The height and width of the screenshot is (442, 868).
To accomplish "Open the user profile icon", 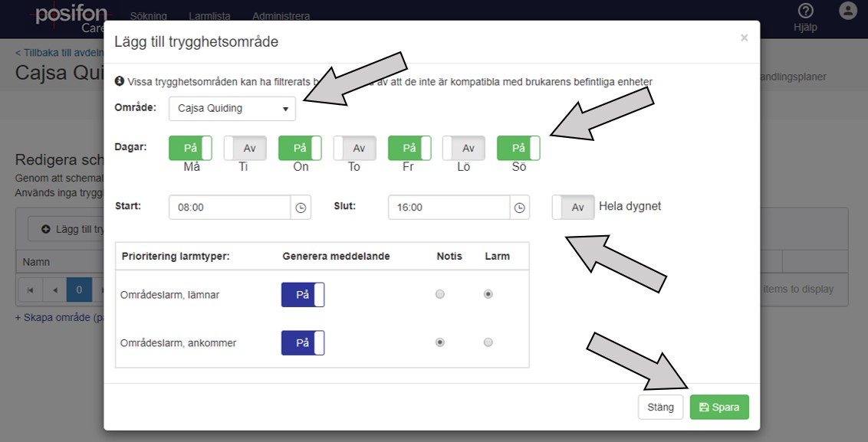I will click(847, 11).
